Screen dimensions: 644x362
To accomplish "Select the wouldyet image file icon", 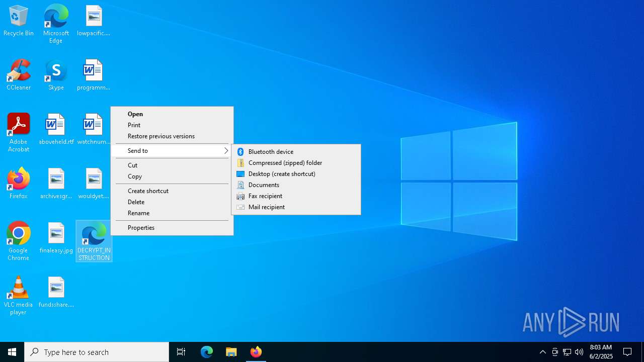I will (x=94, y=184).
